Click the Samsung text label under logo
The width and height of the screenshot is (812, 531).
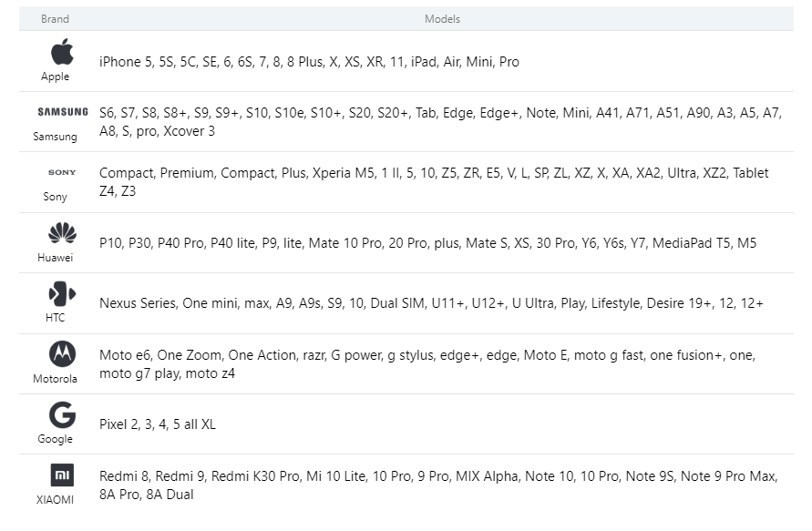(x=55, y=137)
